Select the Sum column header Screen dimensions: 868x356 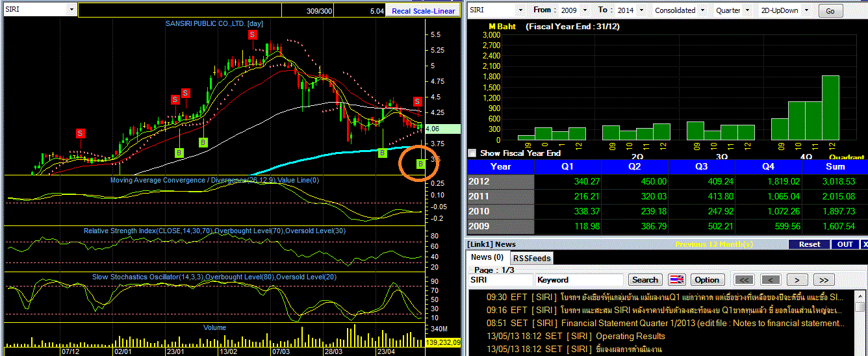click(x=835, y=166)
